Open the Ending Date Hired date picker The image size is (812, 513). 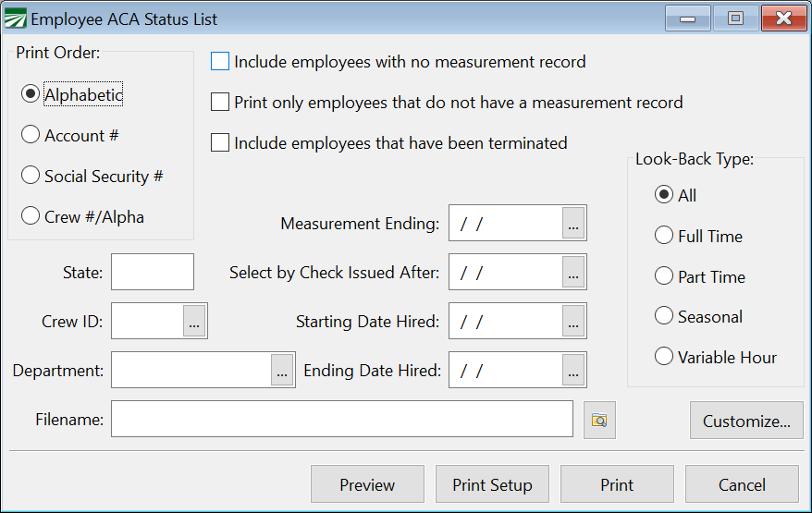[573, 370]
